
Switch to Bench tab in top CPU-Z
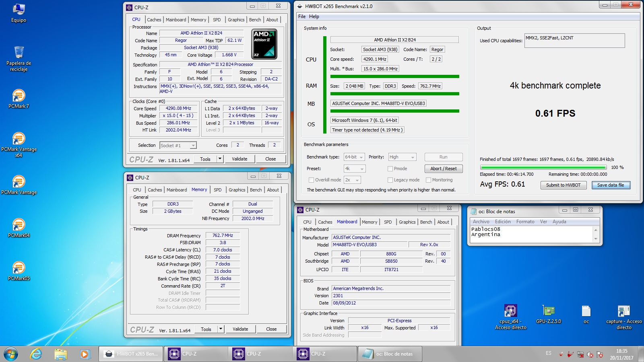click(x=255, y=20)
